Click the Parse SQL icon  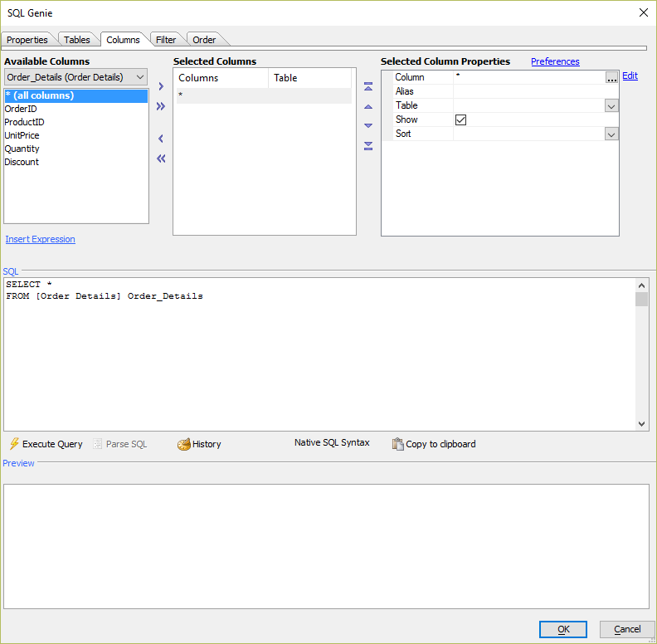point(97,444)
